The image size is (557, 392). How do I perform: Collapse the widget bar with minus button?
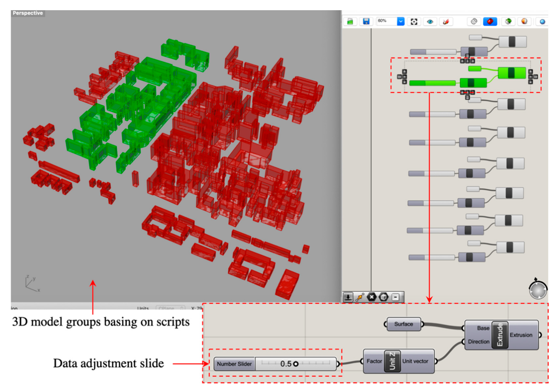tap(395, 297)
